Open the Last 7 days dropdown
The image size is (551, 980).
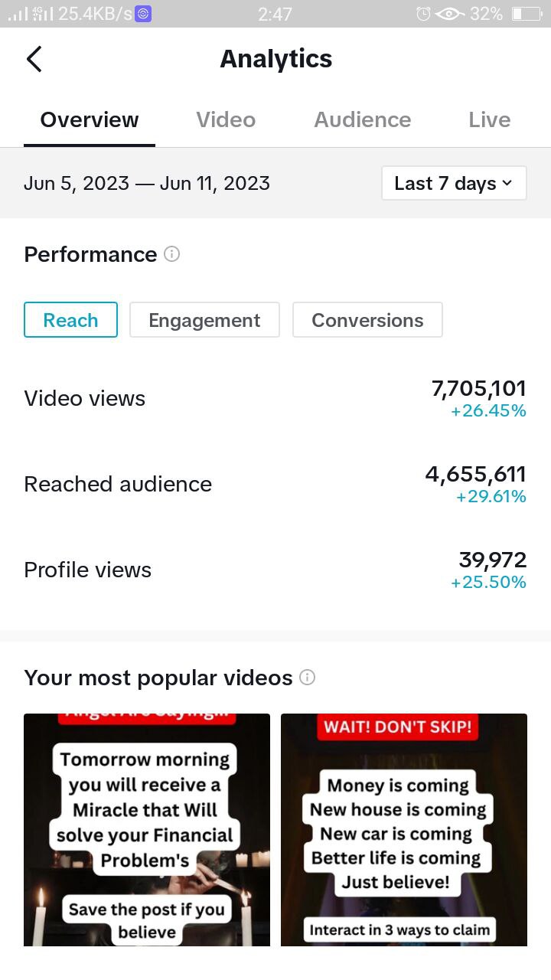click(454, 183)
